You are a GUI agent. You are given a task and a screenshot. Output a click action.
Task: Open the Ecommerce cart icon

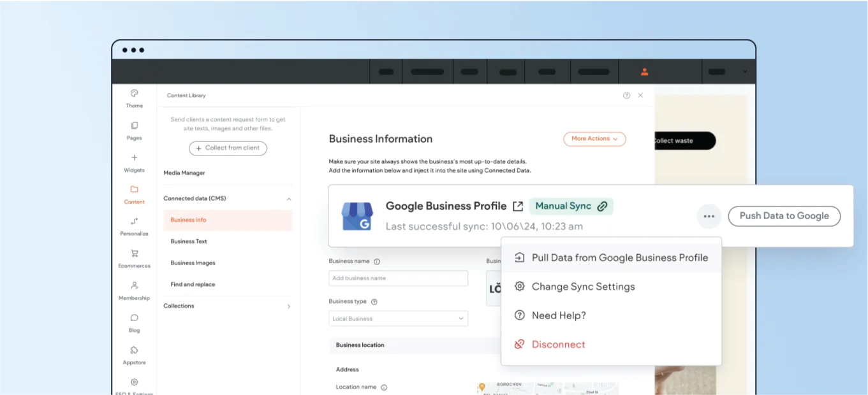134,254
